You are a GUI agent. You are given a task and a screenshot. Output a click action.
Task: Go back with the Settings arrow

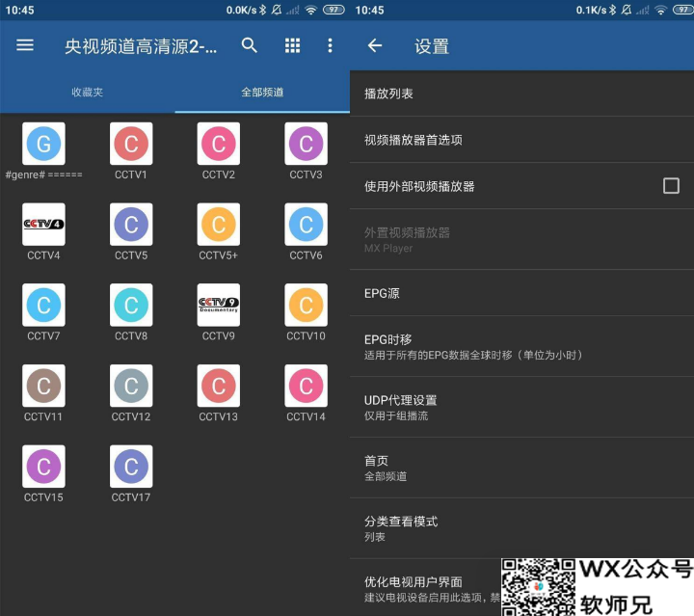[x=374, y=45]
